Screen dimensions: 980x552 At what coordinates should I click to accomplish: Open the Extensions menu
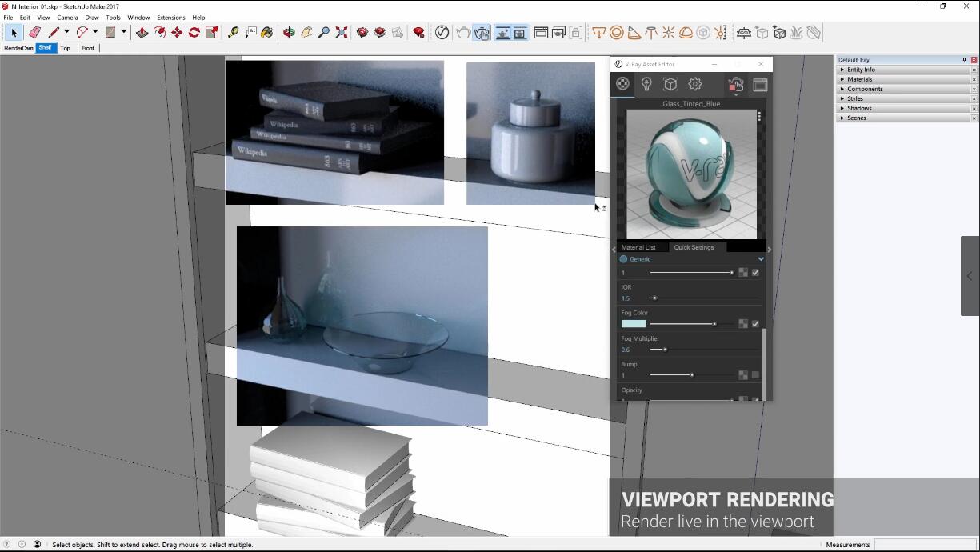pyautogui.click(x=170, y=18)
